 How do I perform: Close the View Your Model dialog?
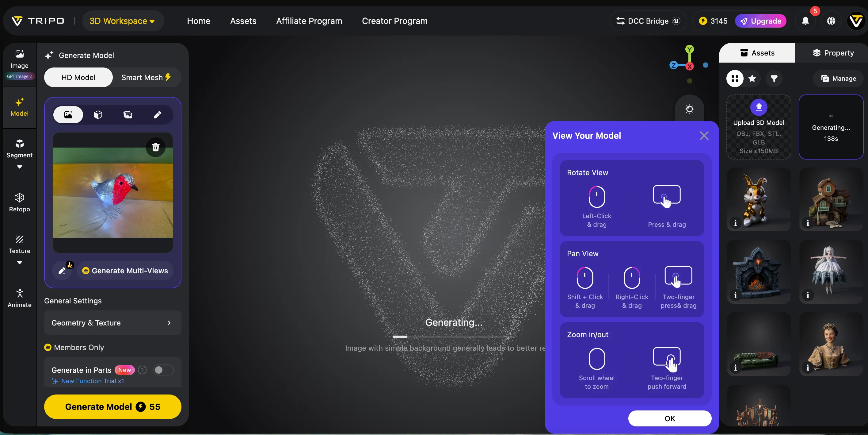tap(704, 136)
